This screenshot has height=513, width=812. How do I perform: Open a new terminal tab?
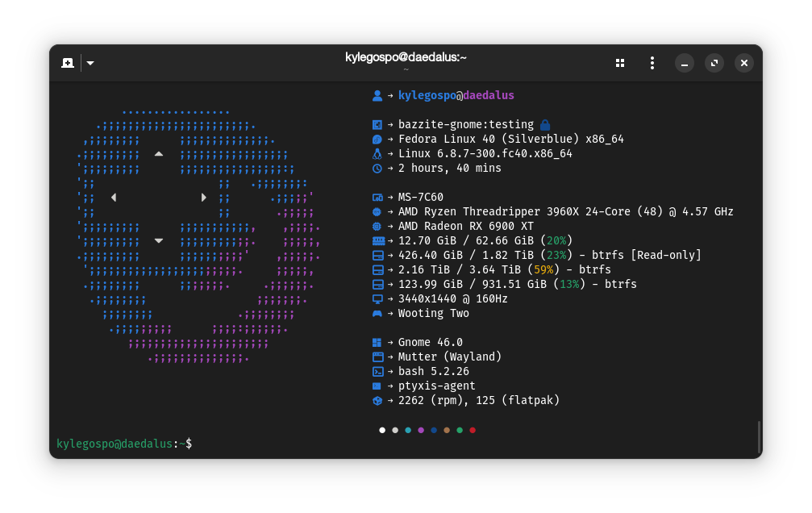(x=68, y=63)
